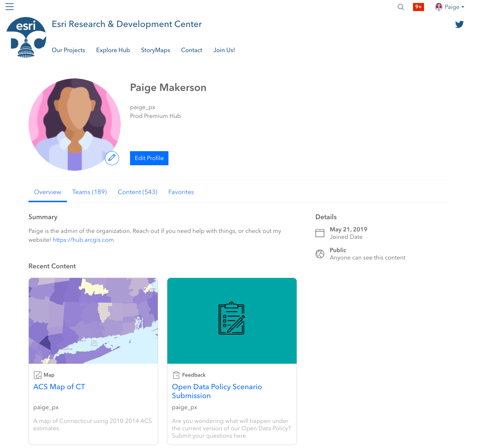
Task: Expand the Paige user dropdown
Action: 450,7
